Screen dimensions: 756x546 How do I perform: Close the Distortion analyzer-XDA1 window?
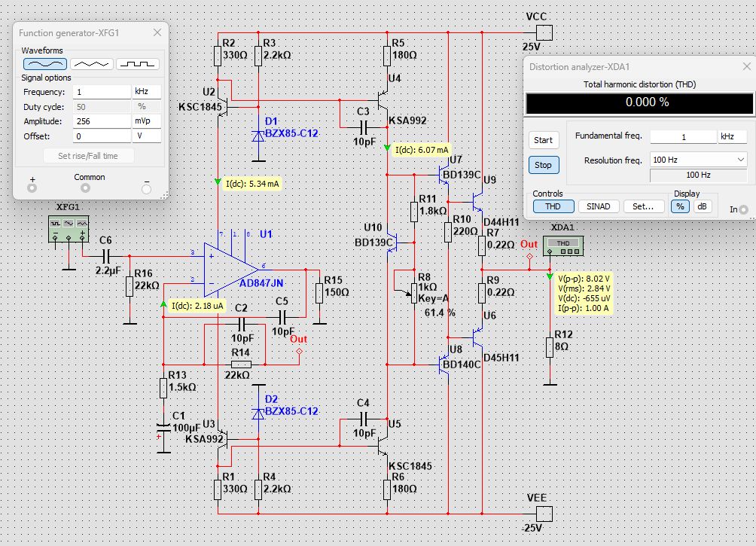[747, 66]
